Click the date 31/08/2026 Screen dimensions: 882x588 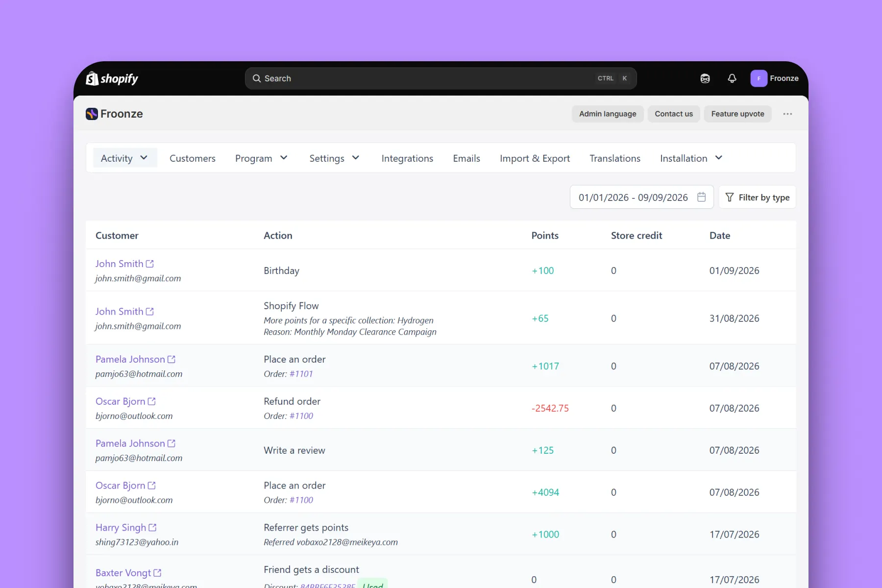click(735, 318)
